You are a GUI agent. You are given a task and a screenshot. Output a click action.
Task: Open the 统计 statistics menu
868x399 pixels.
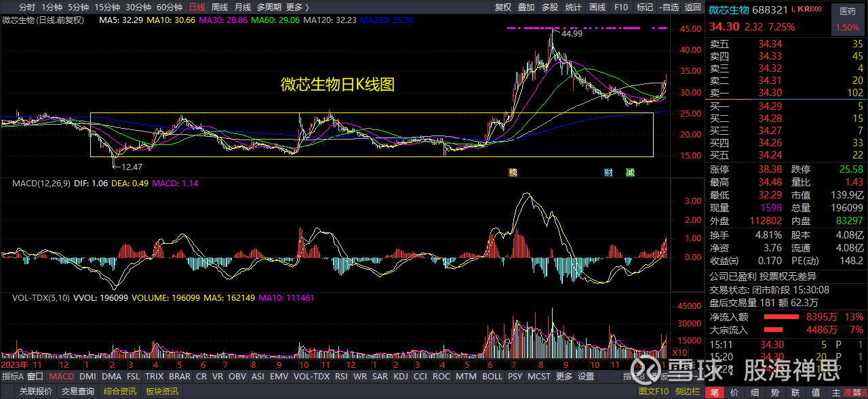click(x=574, y=7)
